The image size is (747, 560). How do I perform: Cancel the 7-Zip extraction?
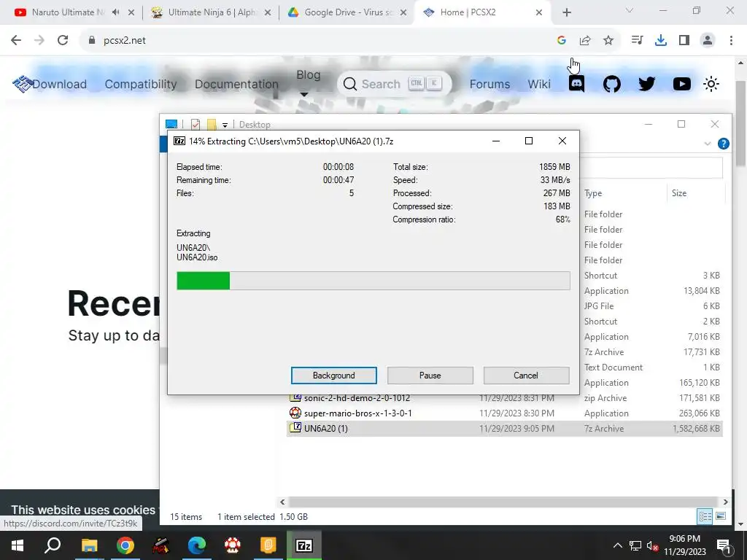526,376
